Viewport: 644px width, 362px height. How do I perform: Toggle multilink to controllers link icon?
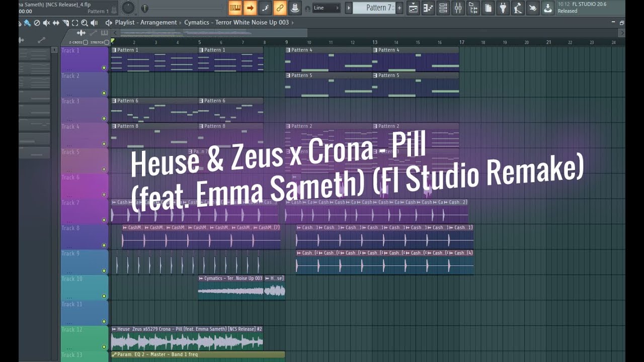pyautogui.click(x=280, y=8)
